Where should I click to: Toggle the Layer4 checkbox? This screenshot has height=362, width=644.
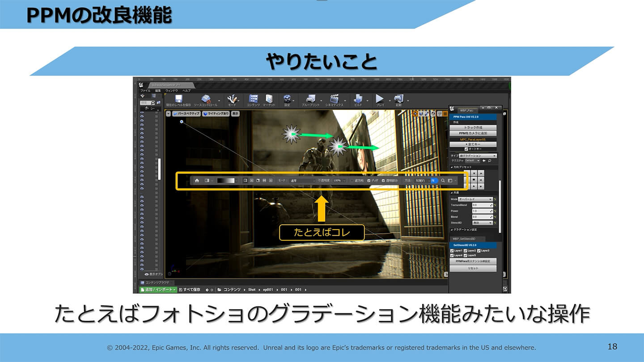[x=452, y=255]
